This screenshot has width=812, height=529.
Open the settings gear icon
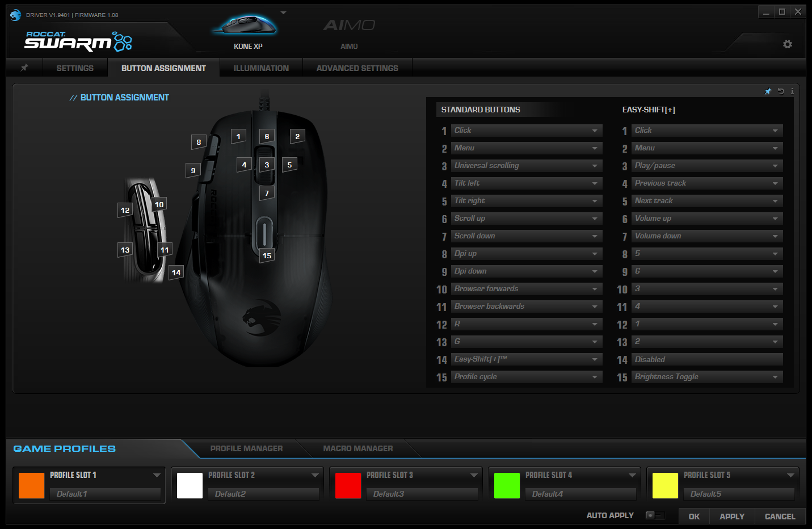pyautogui.click(x=788, y=44)
